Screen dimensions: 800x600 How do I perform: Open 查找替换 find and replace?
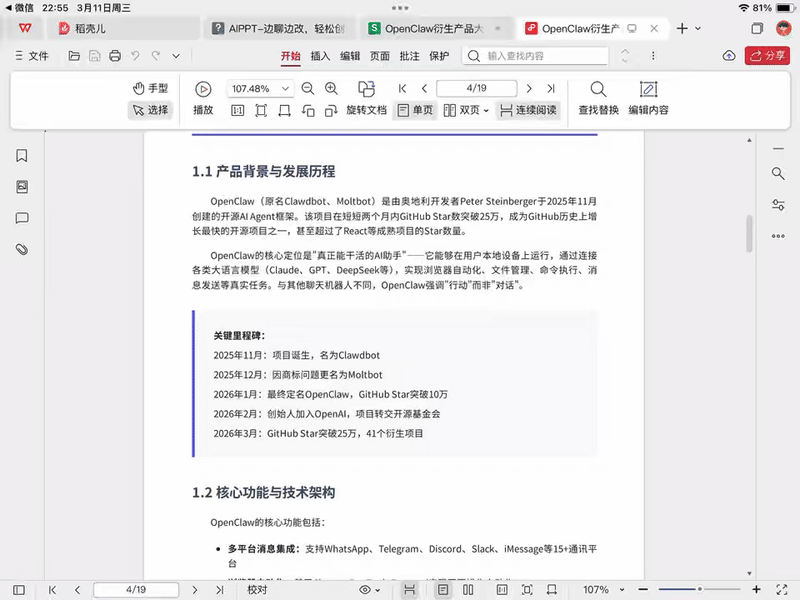(x=598, y=98)
